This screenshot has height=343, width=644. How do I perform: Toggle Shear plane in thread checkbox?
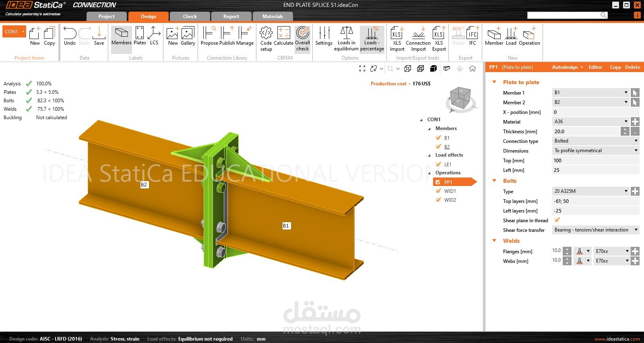pyautogui.click(x=557, y=220)
